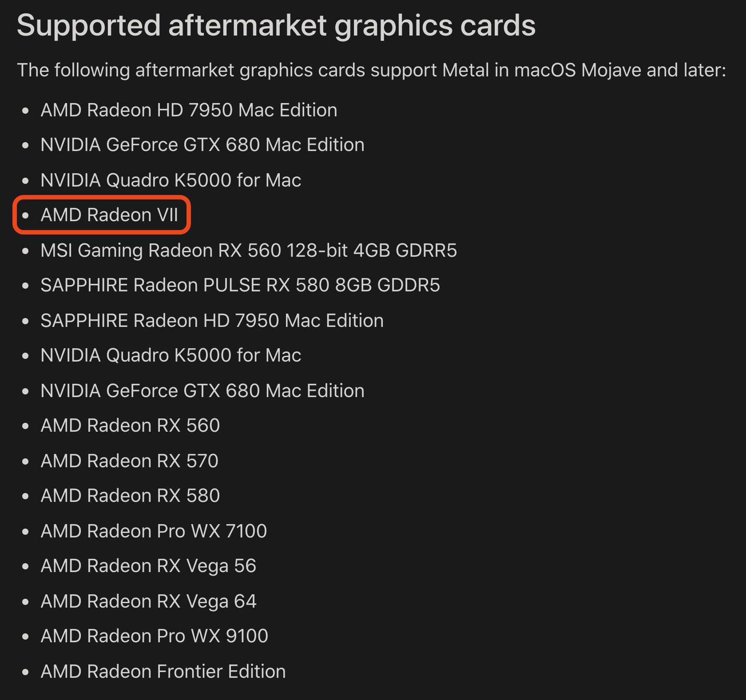Screen dimensions: 746x700
Task: Click the AMD Radeon RX 570 entry
Action: click(130, 461)
